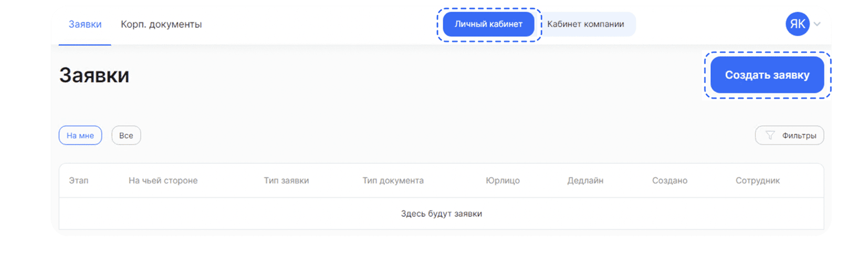This screenshot has width=868, height=255.
Task: Click the ЯК user avatar icon
Action: (797, 24)
